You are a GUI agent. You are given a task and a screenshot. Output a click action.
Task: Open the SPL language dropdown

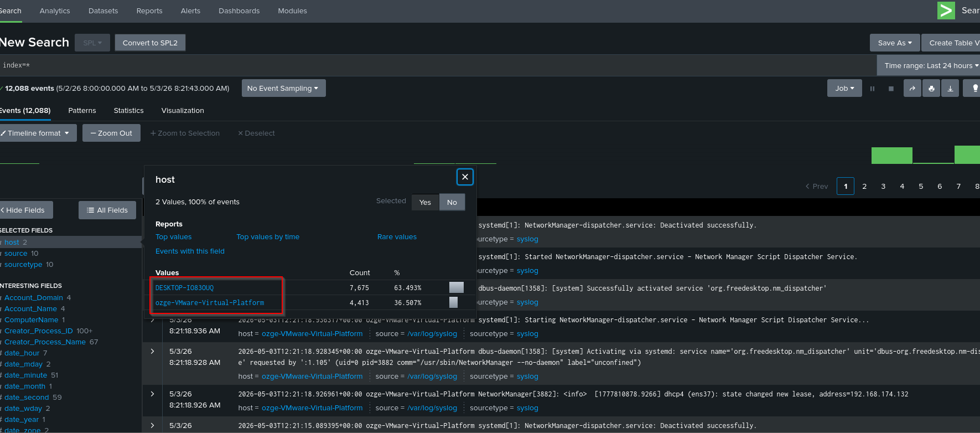(x=92, y=43)
